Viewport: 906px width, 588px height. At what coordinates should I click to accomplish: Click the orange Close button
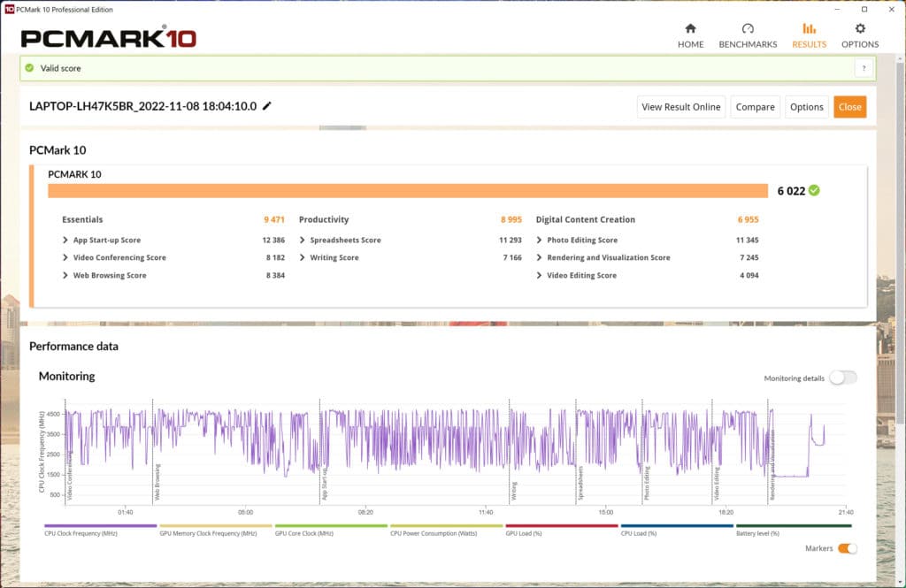tap(850, 107)
